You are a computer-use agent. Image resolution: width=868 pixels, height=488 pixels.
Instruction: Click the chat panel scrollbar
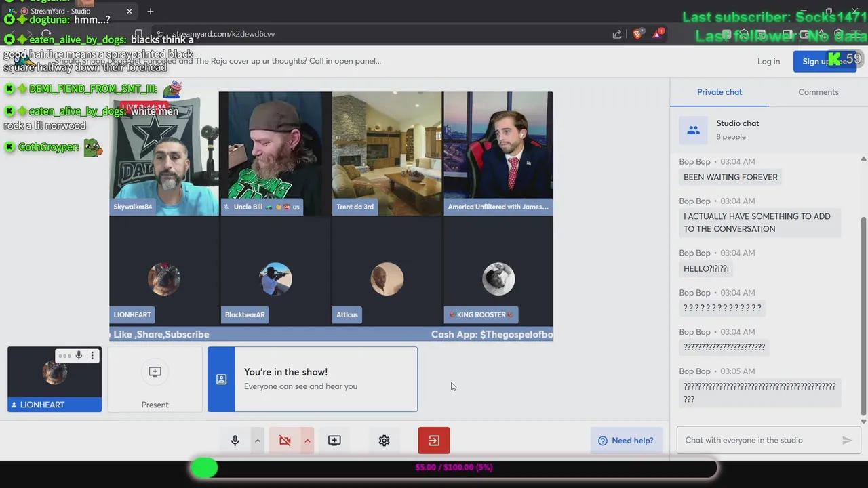(x=863, y=317)
